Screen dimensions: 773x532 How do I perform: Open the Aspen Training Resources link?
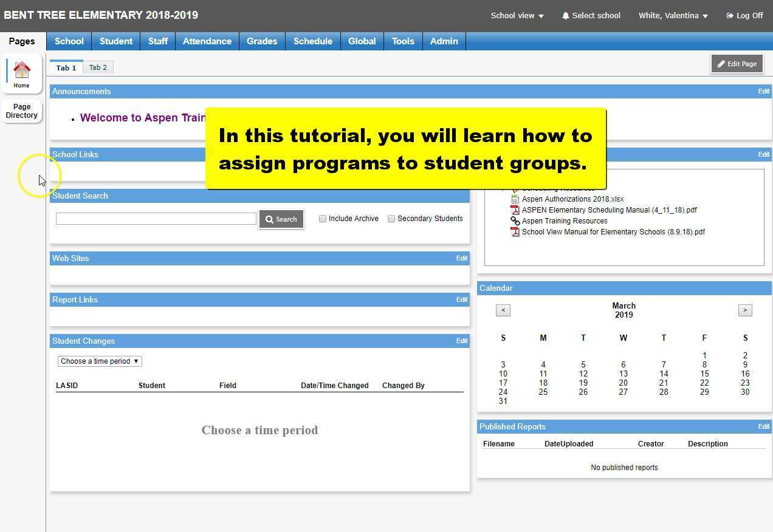click(564, 220)
